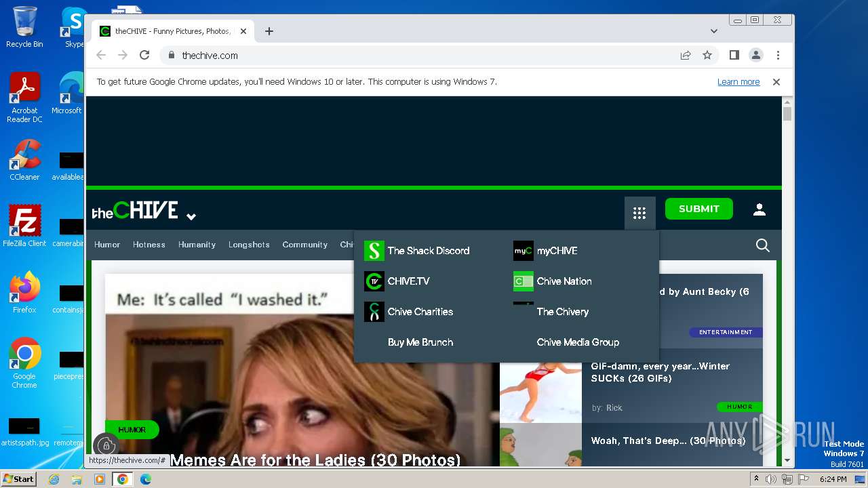The image size is (868, 488).
Task: Open the Longshots navigation item
Action: (249, 245)
